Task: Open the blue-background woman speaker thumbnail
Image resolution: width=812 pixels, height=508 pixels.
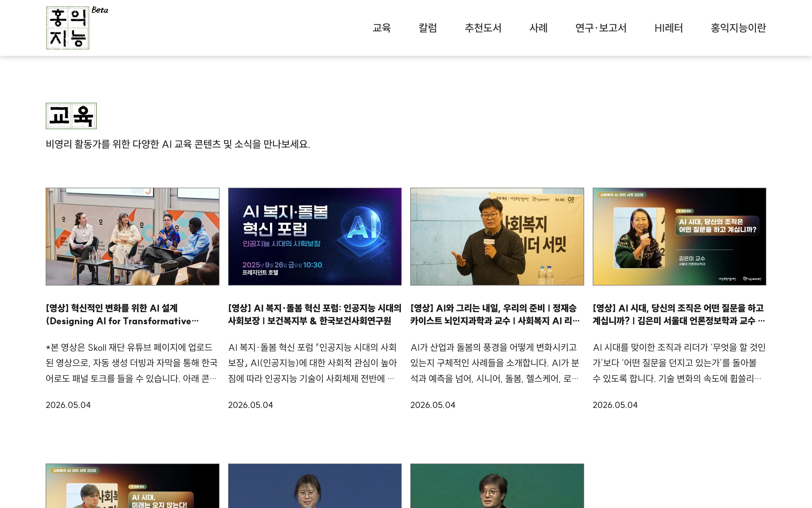Action: [315, 486]
